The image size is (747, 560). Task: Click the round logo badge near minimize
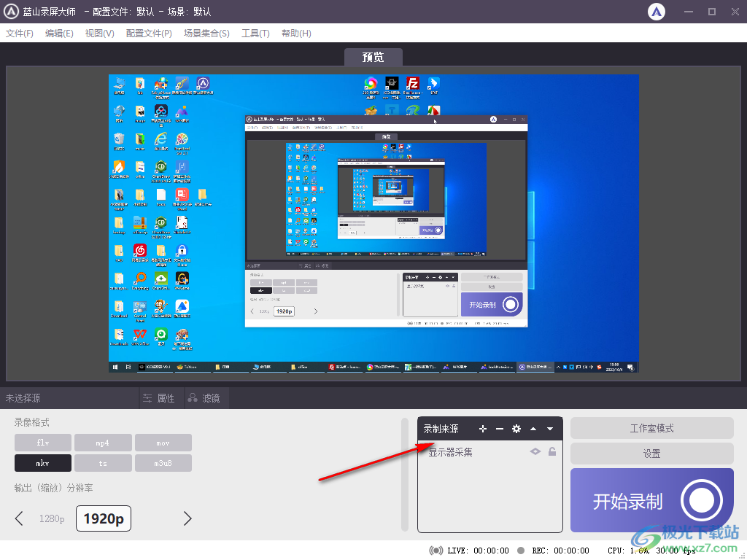(657, 12)
